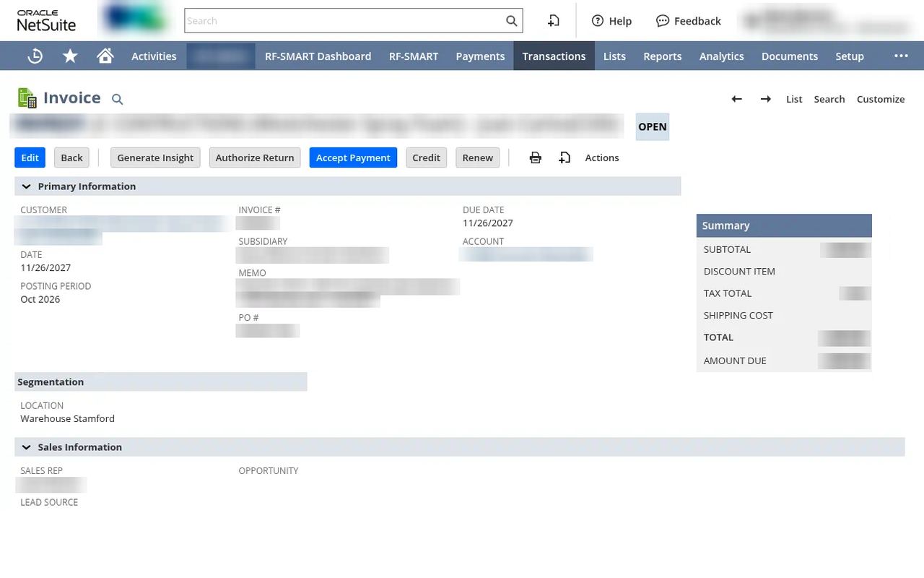Open the Customize link

tap(881, 99)
